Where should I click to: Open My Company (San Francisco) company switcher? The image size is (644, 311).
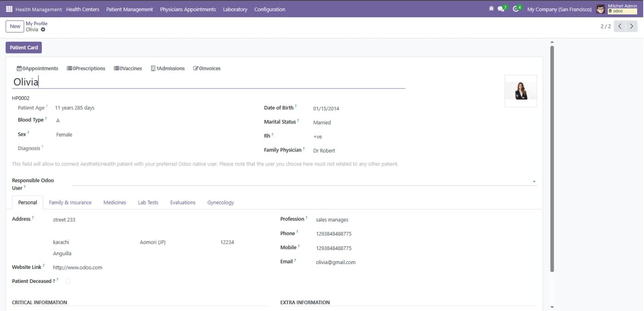point(559,9)
